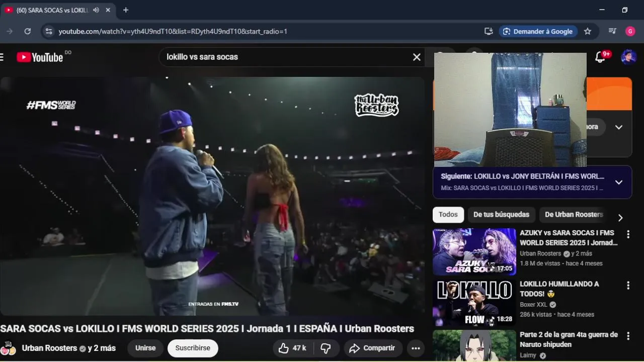Image resolution: width=644 pixels, height=362 pixels.
Task: Open LOKILLO HUMILLANDO A TODOS title
Action: coord(559,289)
